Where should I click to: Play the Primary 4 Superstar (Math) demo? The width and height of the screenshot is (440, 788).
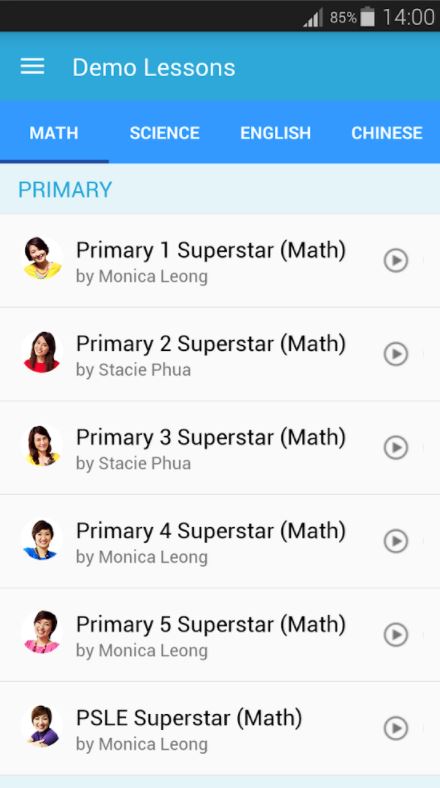point(396,541)
